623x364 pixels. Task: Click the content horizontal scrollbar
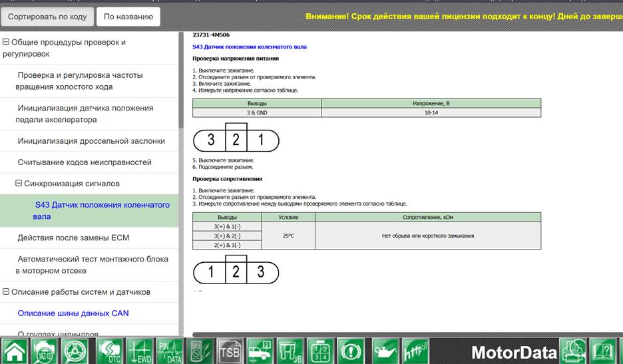(407, 335)
